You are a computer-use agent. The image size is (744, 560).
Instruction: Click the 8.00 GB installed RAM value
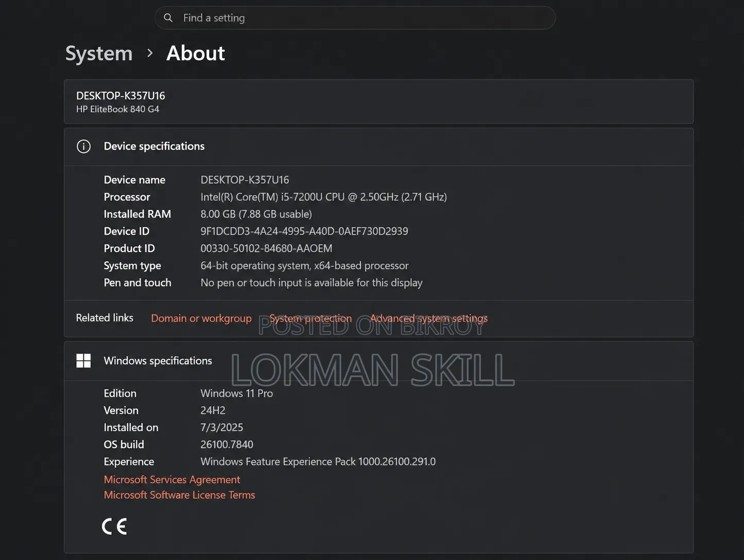coord(256,214)
